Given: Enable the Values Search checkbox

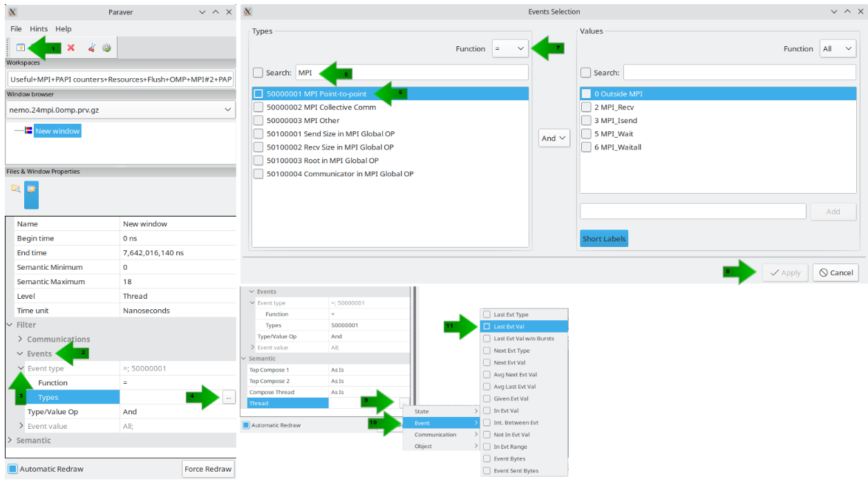Looking at the screenshot, I should pos(586,73).
